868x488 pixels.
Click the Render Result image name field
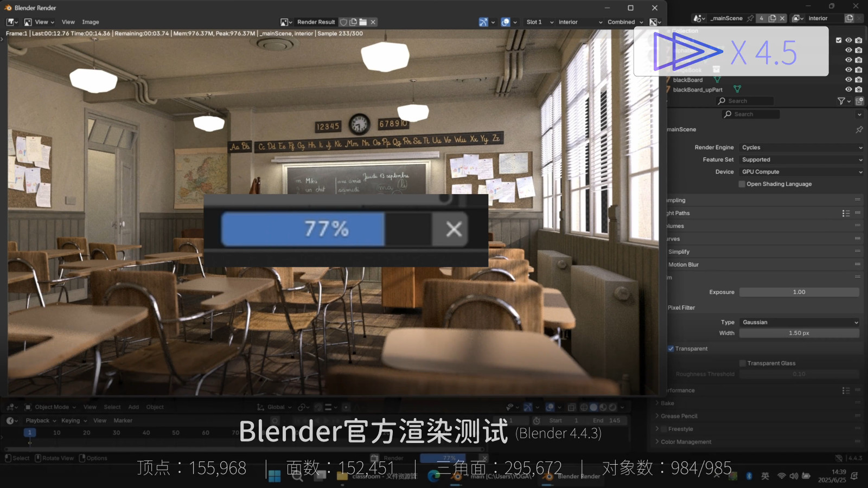316,22
